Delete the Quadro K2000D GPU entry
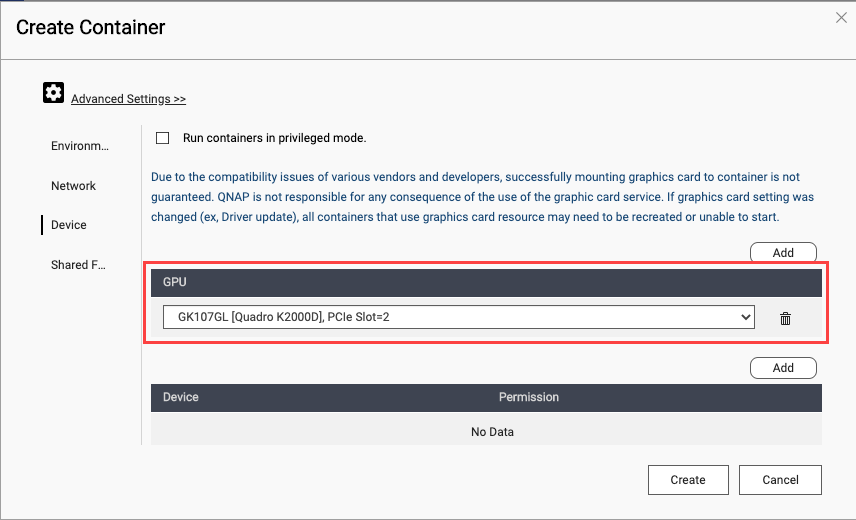Screen dimensions: 856x520 [x=785, y=318]
